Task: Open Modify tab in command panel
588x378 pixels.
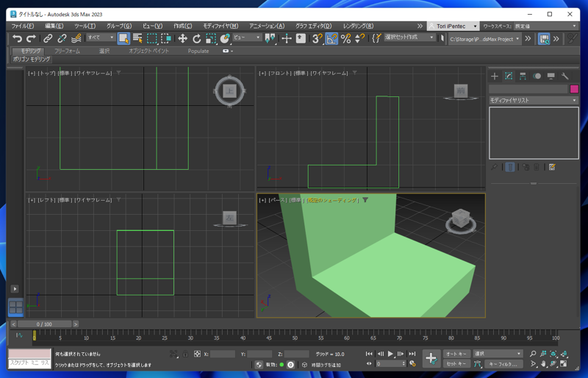Action: click(509, 76)
